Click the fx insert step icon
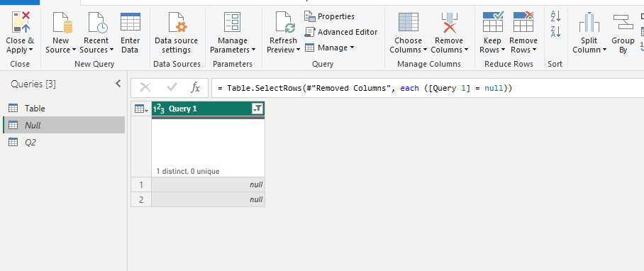Image resolution: width=644 pixels, height=271 pixels. click(x=196, y=87)
